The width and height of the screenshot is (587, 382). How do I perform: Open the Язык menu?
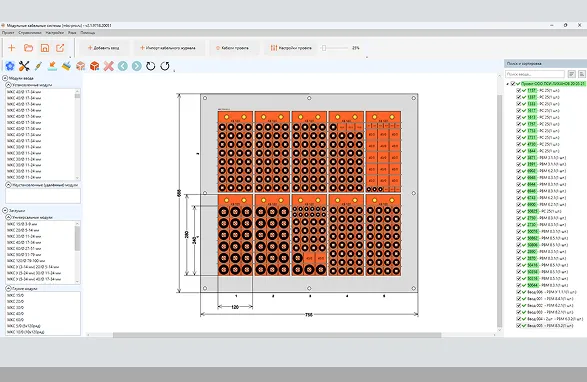[x=72, y=33]
